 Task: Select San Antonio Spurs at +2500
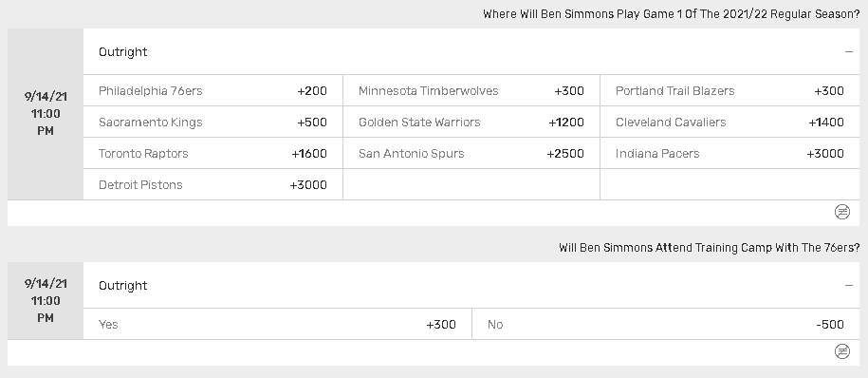pos(471,154)
